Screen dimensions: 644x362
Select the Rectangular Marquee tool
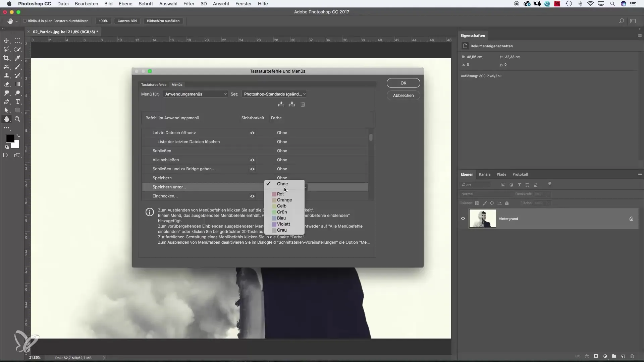[17, 41]
